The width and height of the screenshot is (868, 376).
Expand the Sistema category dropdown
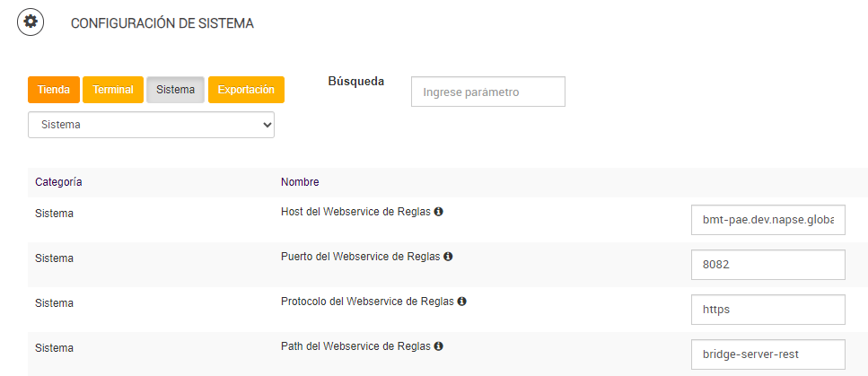point(151,125)
